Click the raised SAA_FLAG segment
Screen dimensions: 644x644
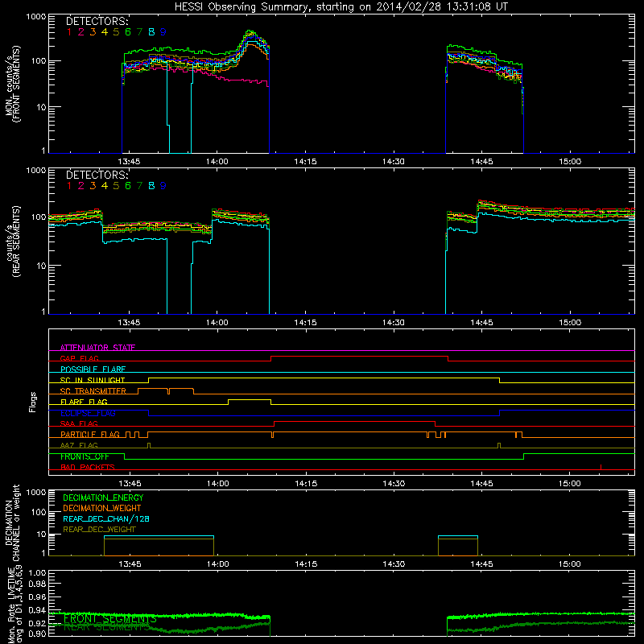(x=354, y=421)
